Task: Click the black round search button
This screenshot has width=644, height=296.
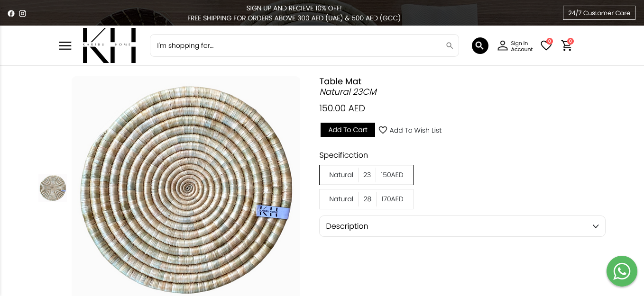Action: click(479, 45)
